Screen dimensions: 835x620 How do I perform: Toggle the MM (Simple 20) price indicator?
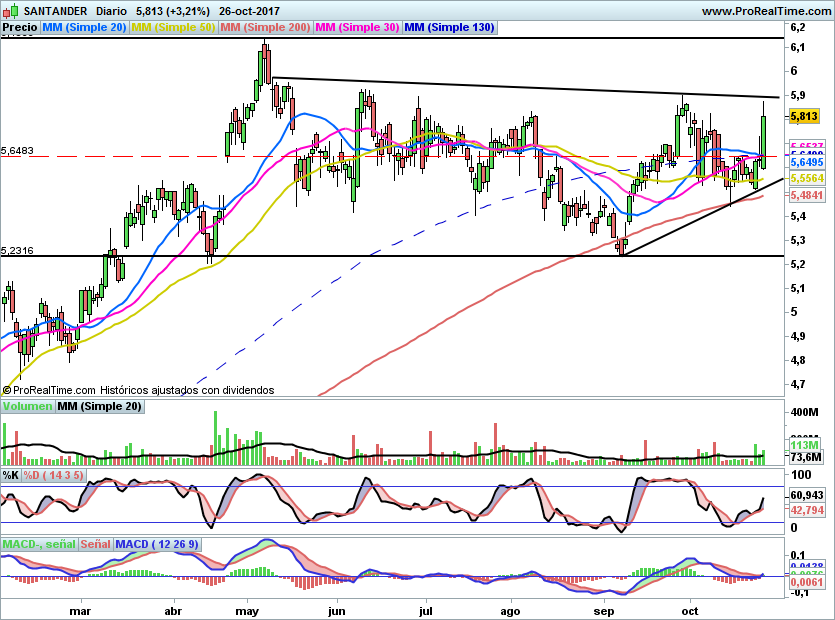click(83, 28)
